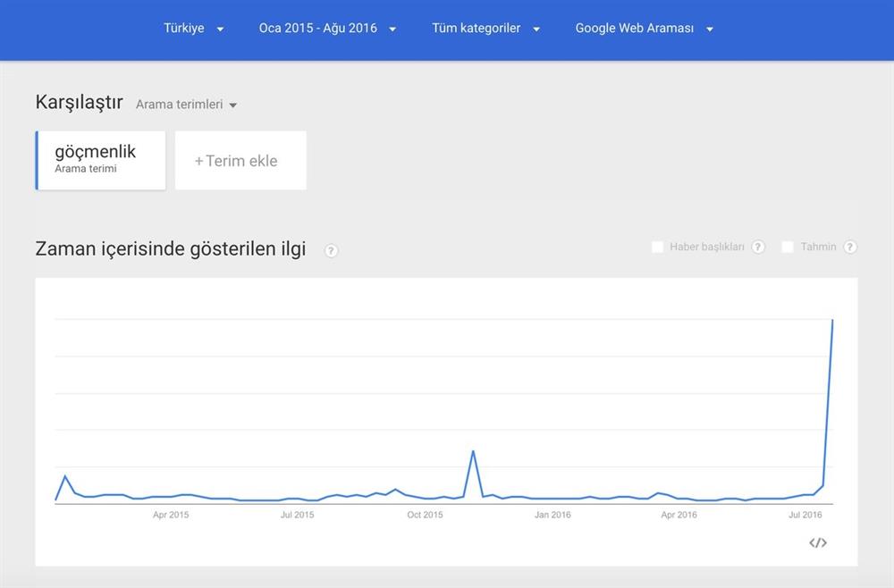Enable the Tahmin checkbox
The width and height of the screenshot is (894, 588).
point(788,246)
